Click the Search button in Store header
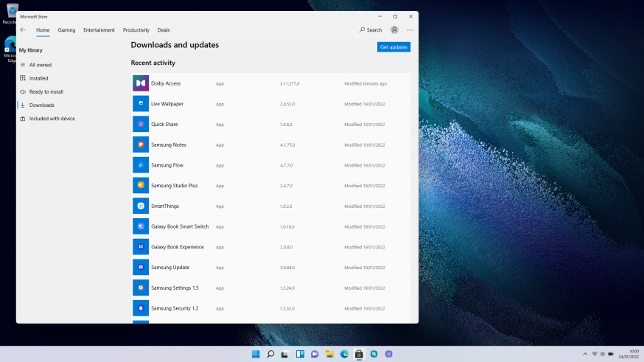The height and width of the screenshot is (362, 644). [371, 30]
